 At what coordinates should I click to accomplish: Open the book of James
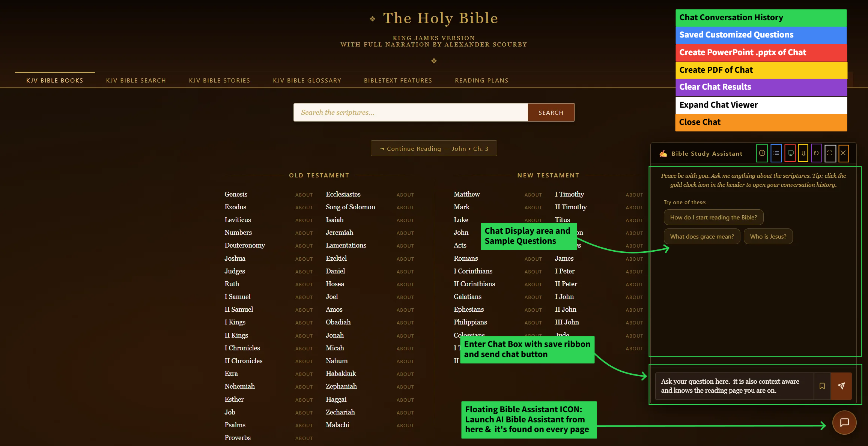tap(564, 258)
